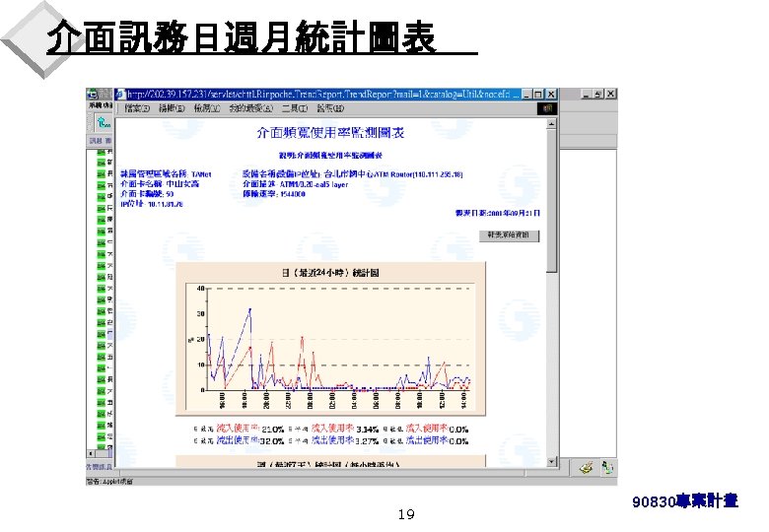This screenshot has height=532, width=769.
Task: Maximize the trend report browser window
Action: pos(538,94)
